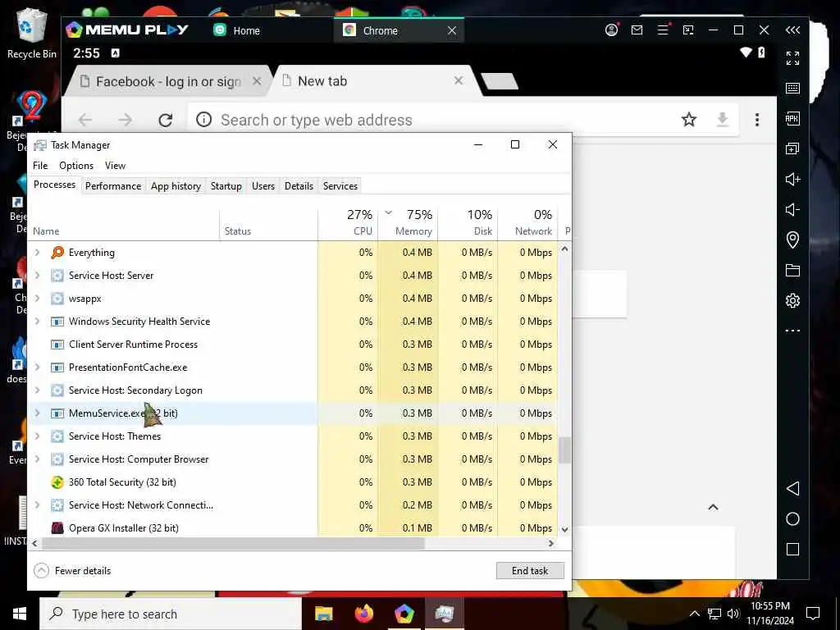
Task: Raise volume using MEmu sidebar icon
Action: [792, 179]
